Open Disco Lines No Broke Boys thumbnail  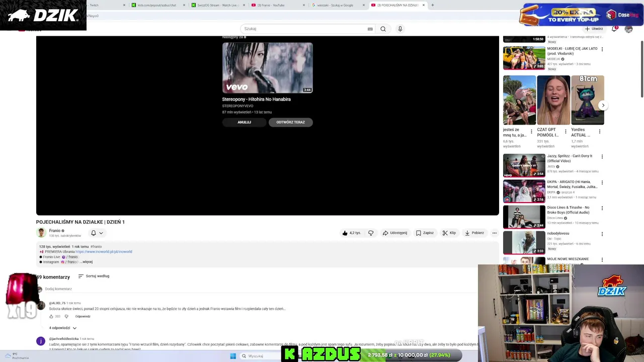[524, 217]
